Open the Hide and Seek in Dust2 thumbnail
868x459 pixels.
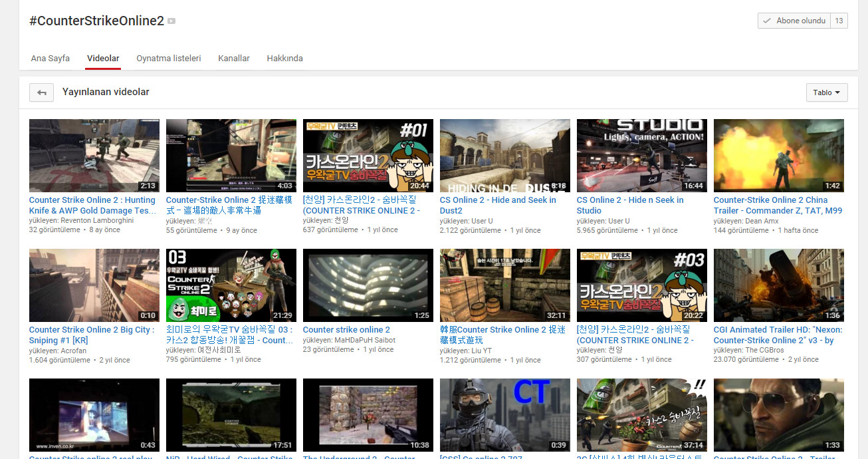pos(505,156)
